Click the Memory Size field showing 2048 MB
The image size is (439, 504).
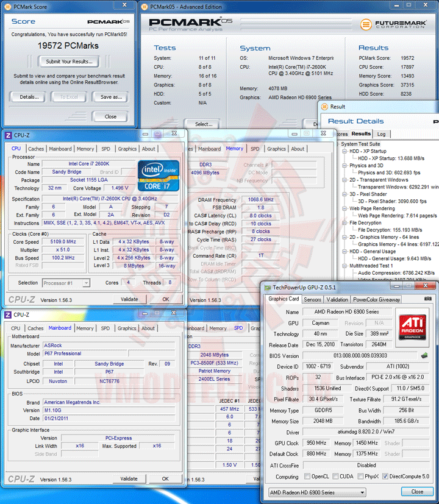click(x=323, y=421)
